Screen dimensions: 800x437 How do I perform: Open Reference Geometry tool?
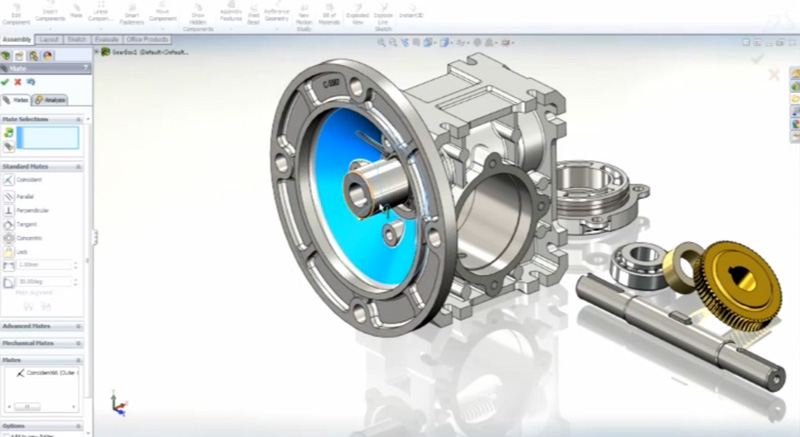[277, 13]
